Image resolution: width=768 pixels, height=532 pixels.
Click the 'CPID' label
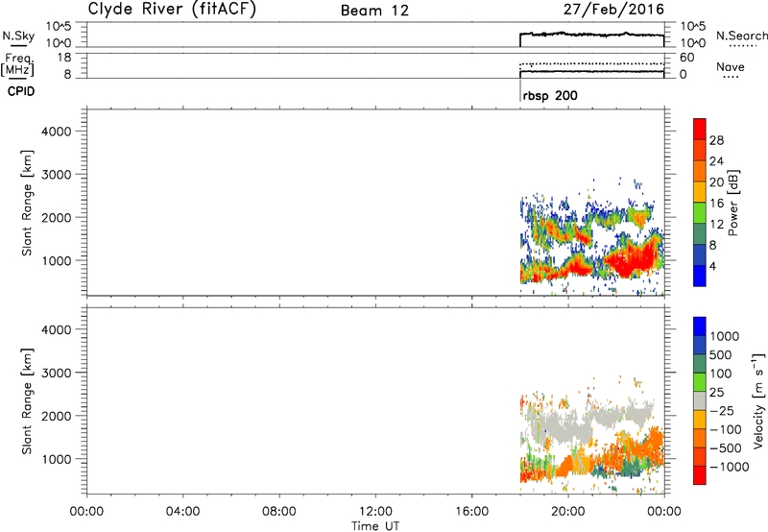(21, 91)
